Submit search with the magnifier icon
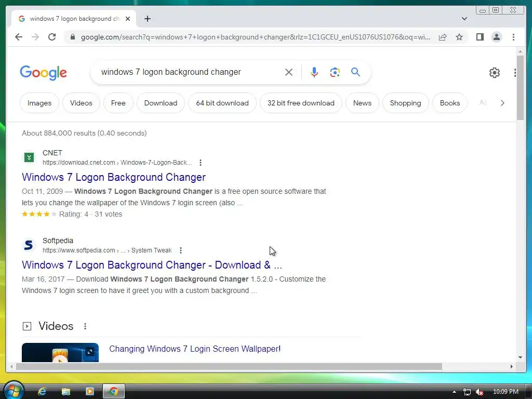The width and height of the screenshot is (532, 399). [x=355, y=72]
